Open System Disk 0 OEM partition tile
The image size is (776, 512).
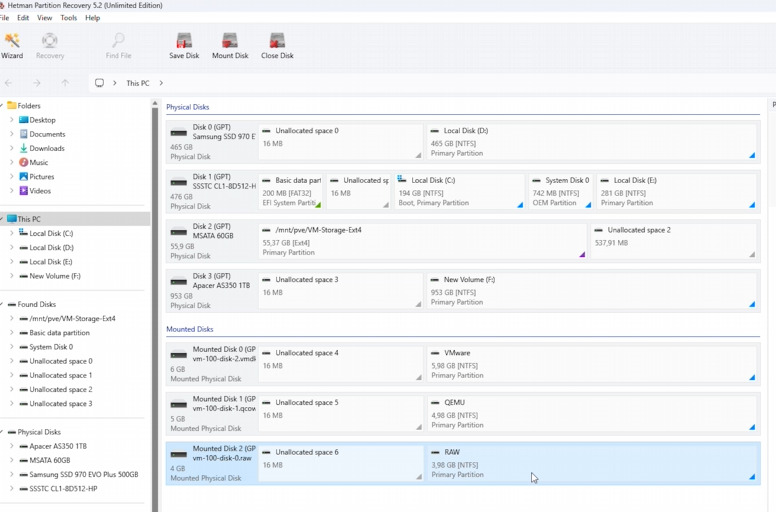(x=561, y=191)
